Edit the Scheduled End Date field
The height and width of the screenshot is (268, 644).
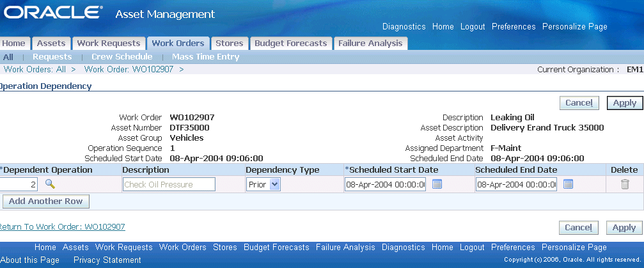click(516, 185)
